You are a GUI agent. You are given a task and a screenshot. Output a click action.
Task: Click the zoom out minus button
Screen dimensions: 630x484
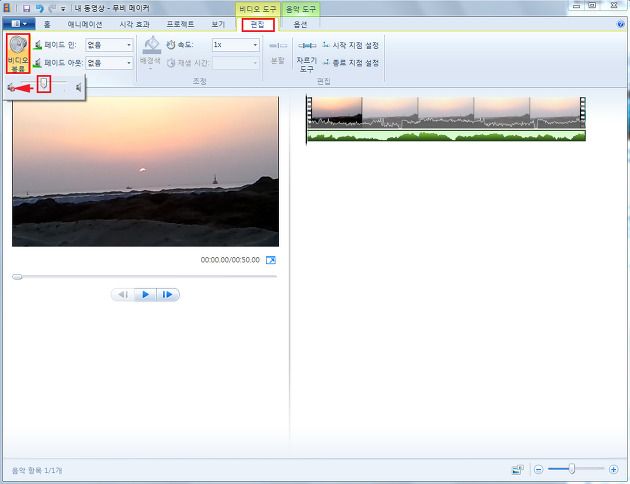click(x=539, y=469)
